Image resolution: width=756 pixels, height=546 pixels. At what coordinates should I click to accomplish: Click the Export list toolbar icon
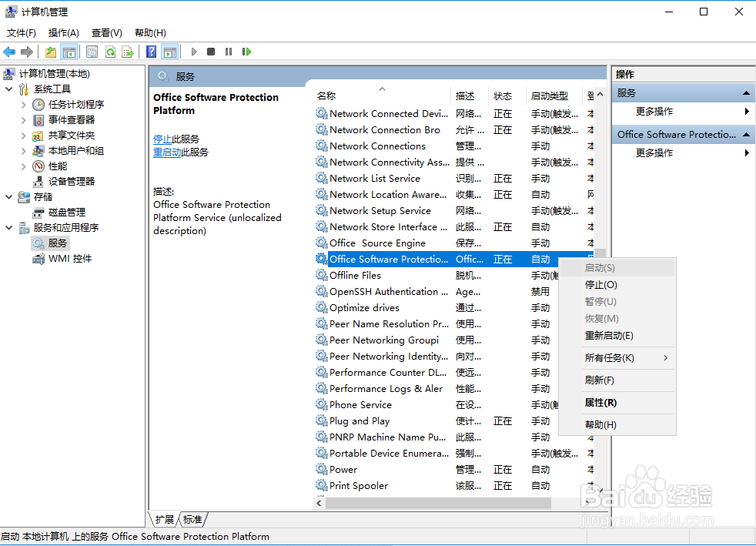click(x=128, y=52)
